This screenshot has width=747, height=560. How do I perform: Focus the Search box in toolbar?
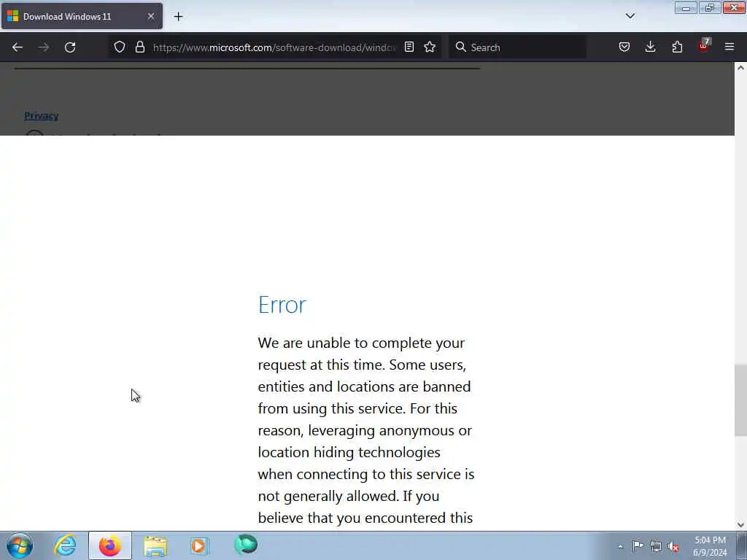click(x=518, y=47)
